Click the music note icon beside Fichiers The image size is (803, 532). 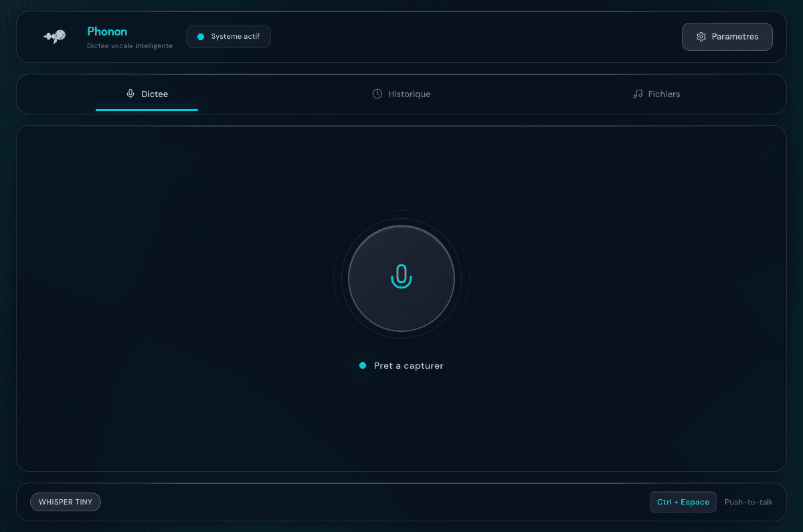pyautogui.click(x=638, y=94)
